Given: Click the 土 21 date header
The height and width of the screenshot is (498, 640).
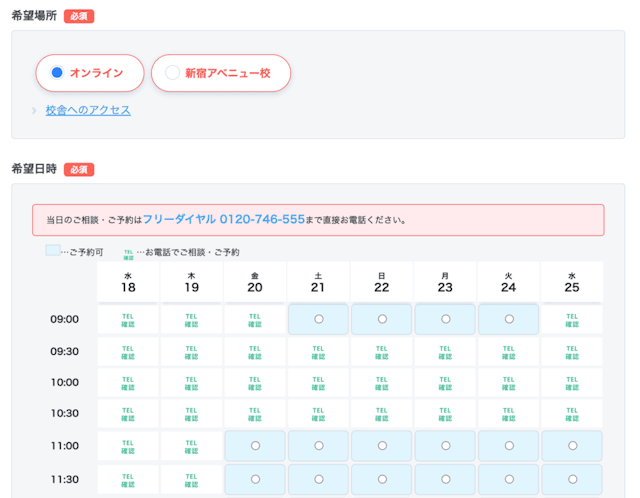Looking at the screenshot, I should [x=318, y=282].
